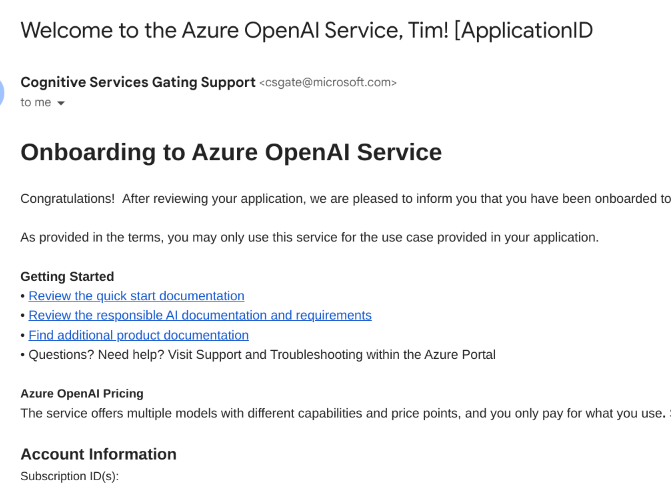Image resolution: width=671 pixels, height=484 pixels.
Task: Click the sender name Cognitive Services Gating Support
Action: (138, 82)
